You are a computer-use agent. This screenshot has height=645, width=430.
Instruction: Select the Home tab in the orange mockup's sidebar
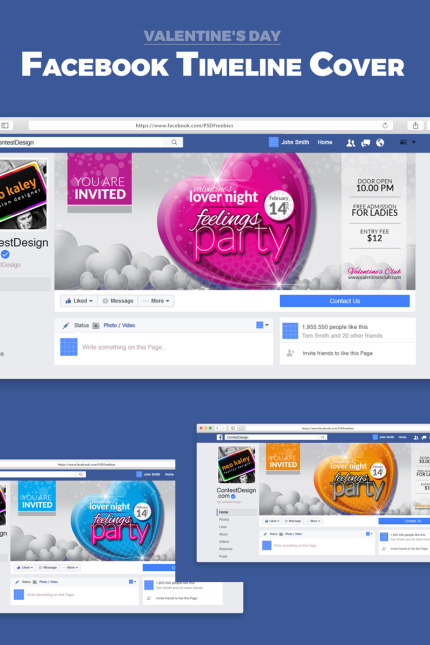click(237, 512)
